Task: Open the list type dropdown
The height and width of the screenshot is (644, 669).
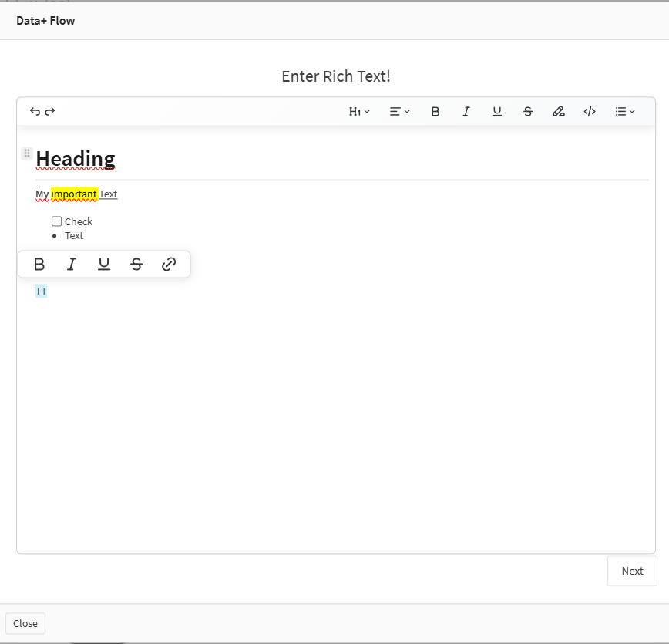Action: click(x=625, y=112)
